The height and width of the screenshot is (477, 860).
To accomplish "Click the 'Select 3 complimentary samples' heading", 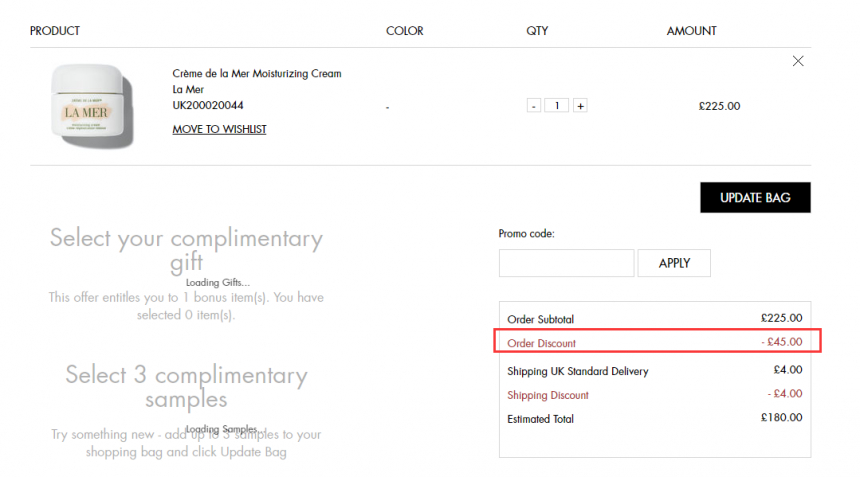I will [186, 387].
